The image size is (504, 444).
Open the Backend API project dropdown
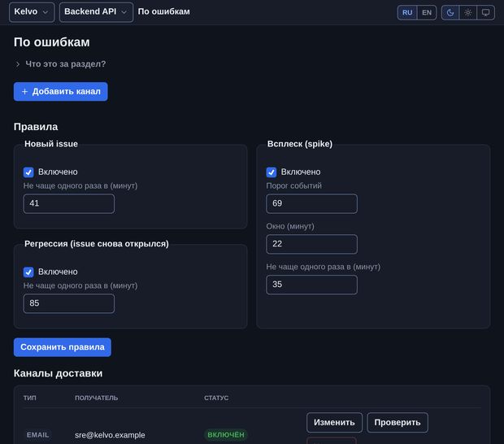96,12
